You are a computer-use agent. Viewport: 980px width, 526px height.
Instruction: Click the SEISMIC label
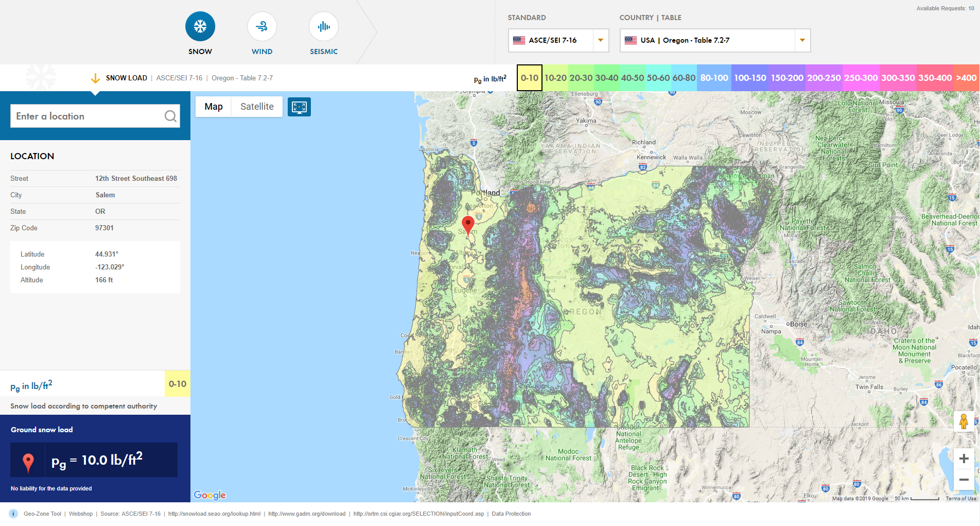click(324, 52)
